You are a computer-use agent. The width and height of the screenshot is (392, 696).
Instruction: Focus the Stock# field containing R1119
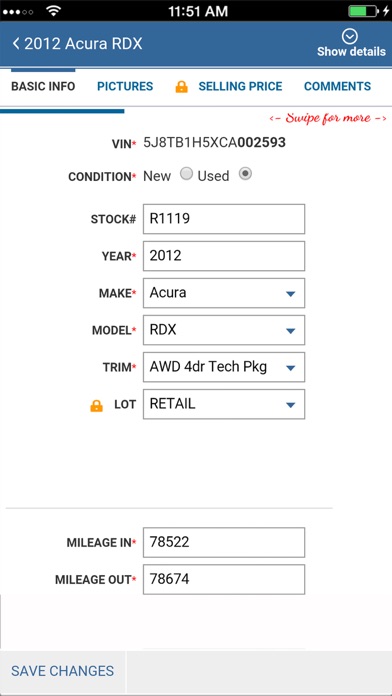pos(224,219)
